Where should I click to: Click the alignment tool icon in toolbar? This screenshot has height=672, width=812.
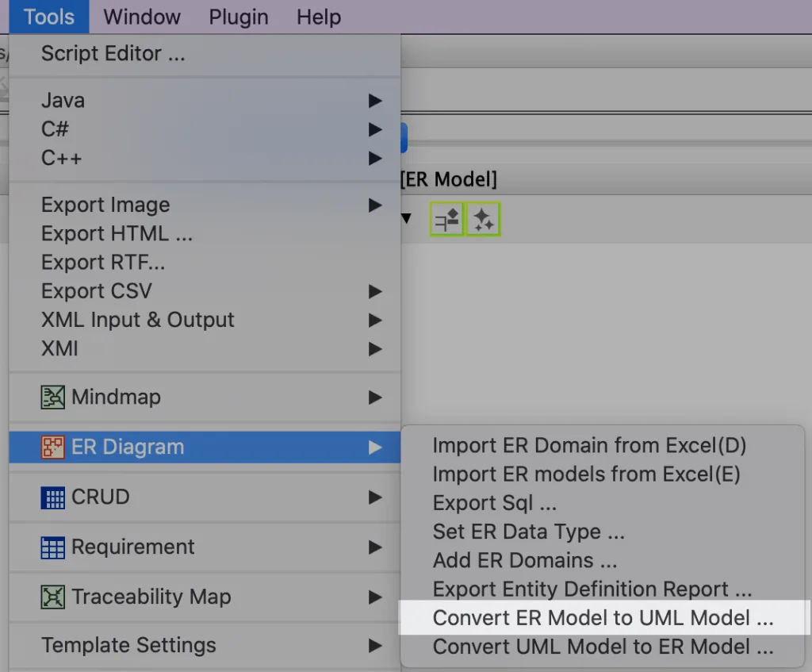point(447,220)
